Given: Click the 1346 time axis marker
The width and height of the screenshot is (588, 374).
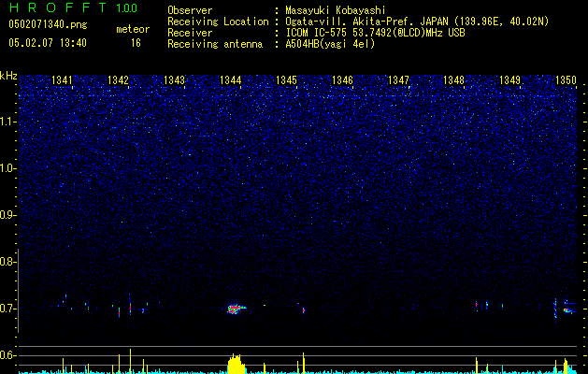Looking at the screenshot, I should (x=342, y=79).
